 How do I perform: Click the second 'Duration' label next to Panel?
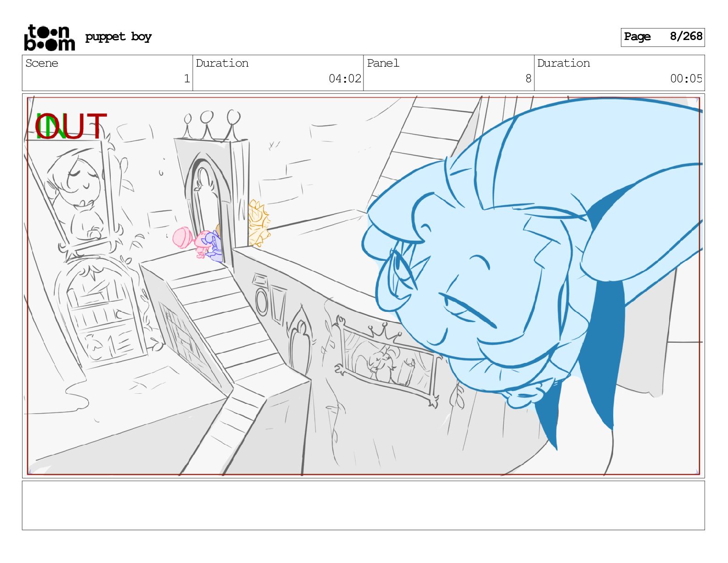click(x=563, y=63)
